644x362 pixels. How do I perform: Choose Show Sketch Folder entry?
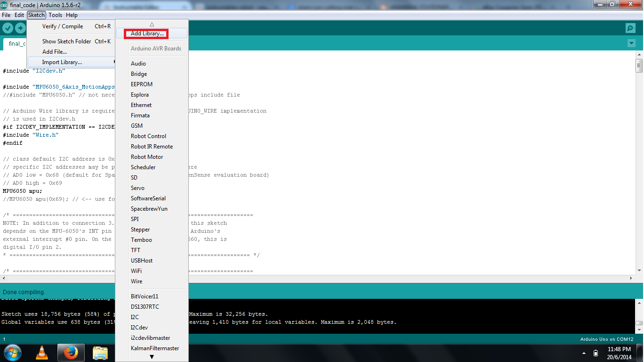tap(70, 41)
